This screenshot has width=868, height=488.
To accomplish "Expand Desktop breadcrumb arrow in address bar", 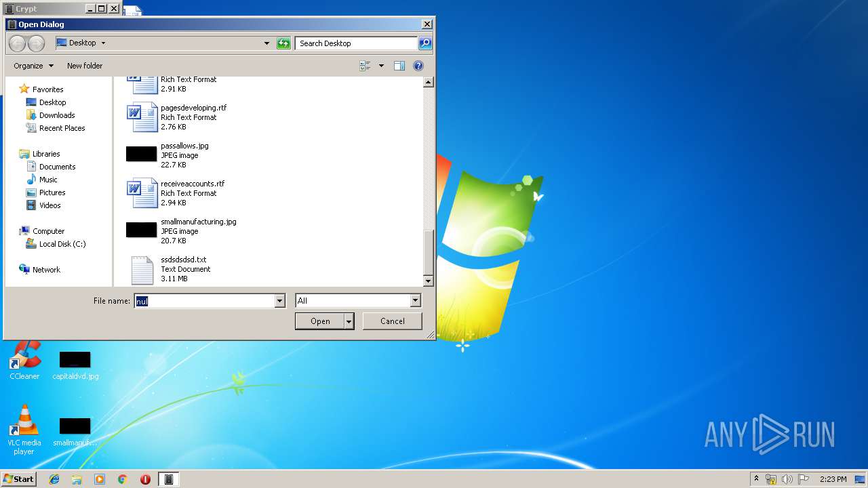I will (103, 43).
